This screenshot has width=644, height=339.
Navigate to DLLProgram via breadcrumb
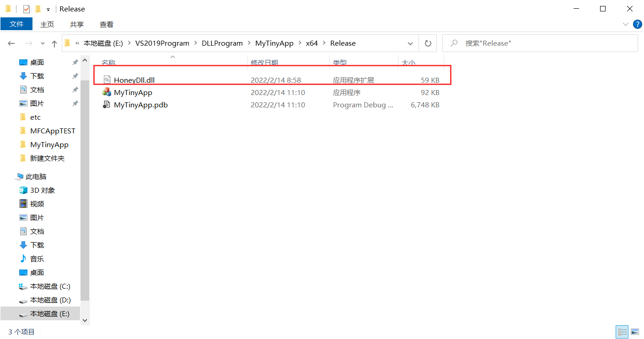point(222,43)
